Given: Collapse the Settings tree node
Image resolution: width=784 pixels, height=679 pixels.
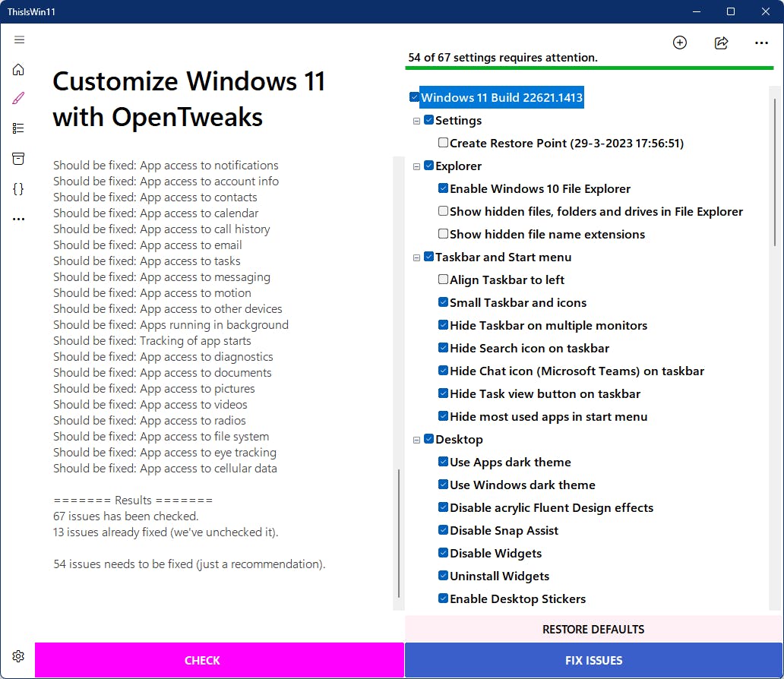Looking at the screenshot, I should coord(416,121).
